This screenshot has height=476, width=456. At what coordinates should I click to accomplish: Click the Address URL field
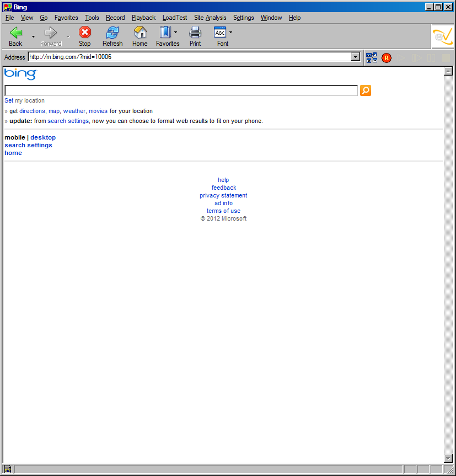[x=190, y=57]
